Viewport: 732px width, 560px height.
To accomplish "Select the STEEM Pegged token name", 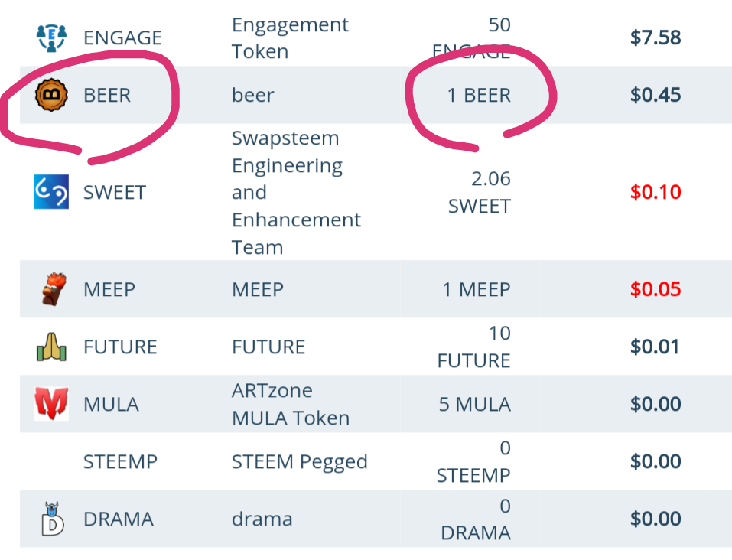I will (299, 462).
